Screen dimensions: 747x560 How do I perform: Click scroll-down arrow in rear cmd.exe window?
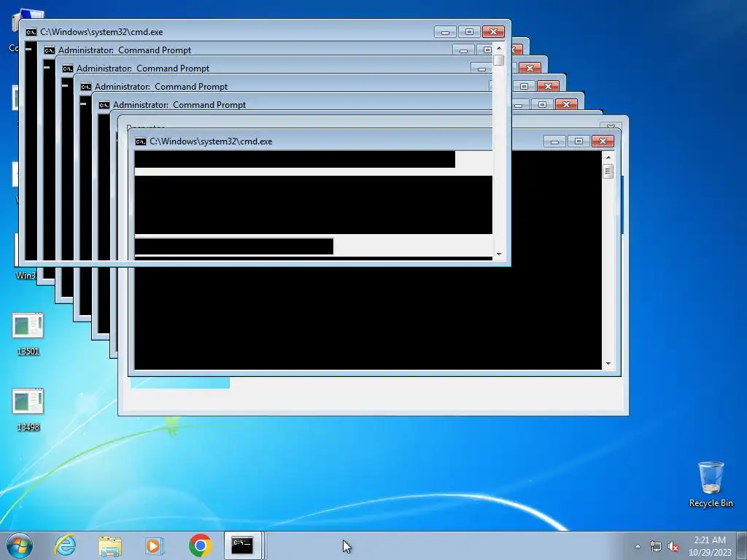pos(608,364)
